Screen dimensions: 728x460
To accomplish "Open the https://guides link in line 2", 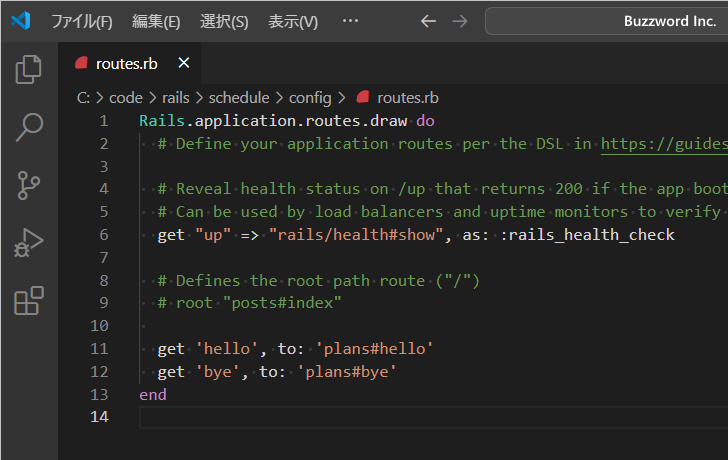I will pos(664,144).
